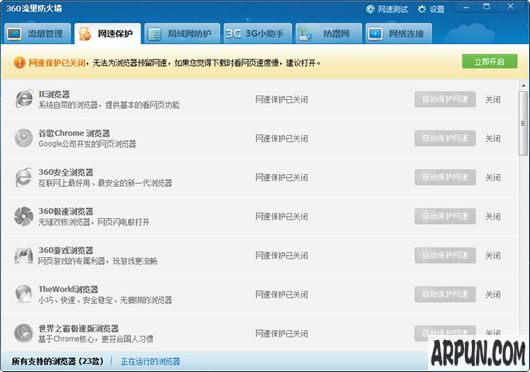Toggle 自动保护网速 for 360安全浏览器

(445, 177)
